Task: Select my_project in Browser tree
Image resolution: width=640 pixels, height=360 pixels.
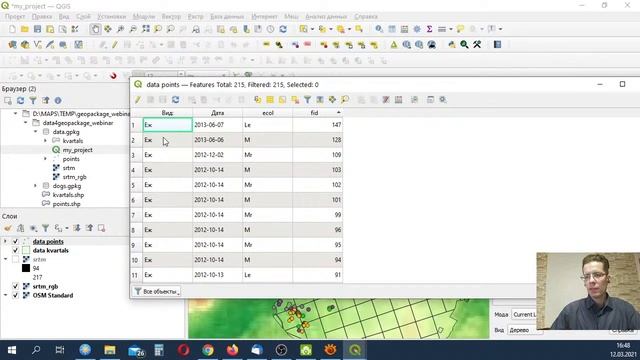Action: pos(77,150)
